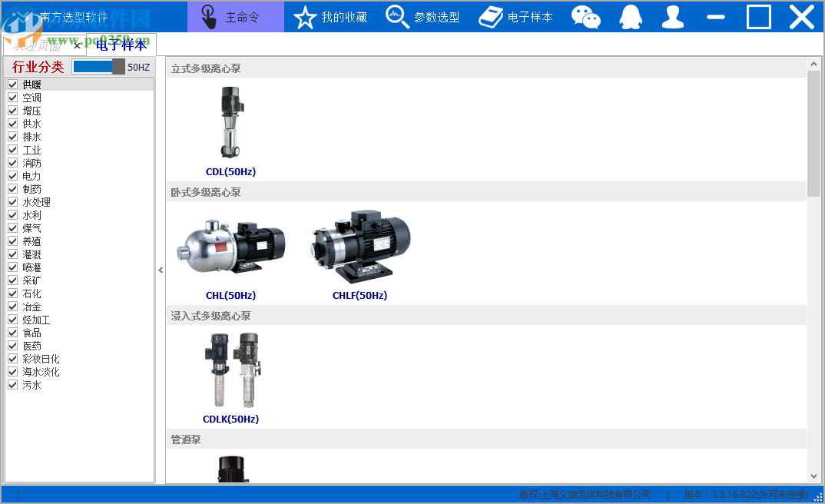This screenshot has width=825, height=504.
Task: Toggle the 食品 checkbox
Action: pyautogui.click(x=13, y=333)
